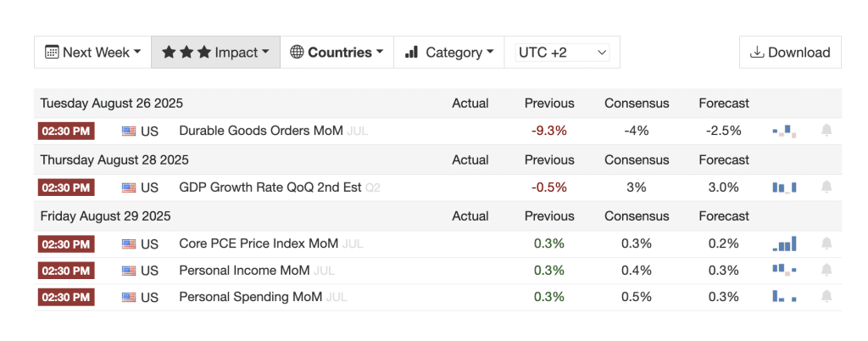Click the Download button

(x=790, y=53)
